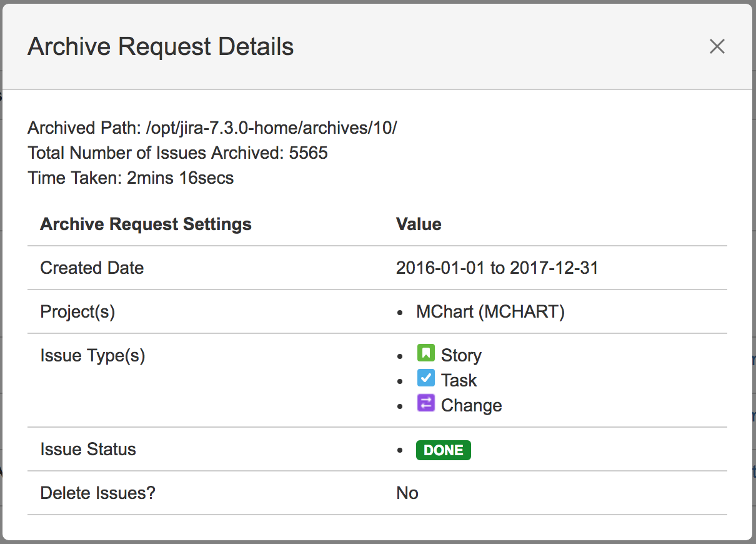Click the blue Task checkmark icon
The width and height of the screenshot is (756, 544).
pos(425,378)
